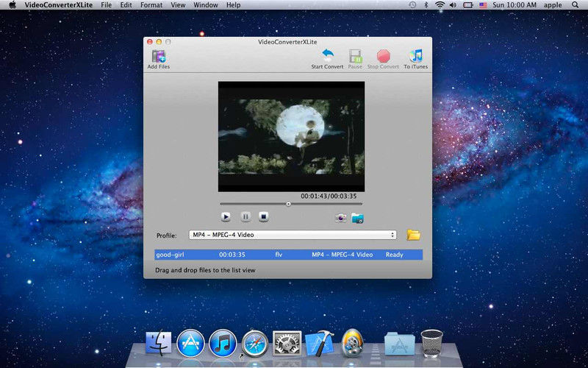This screenshot has width=588, height=368.
Task: Click the US flag input source icon
Action: click(x=483, y=5)
